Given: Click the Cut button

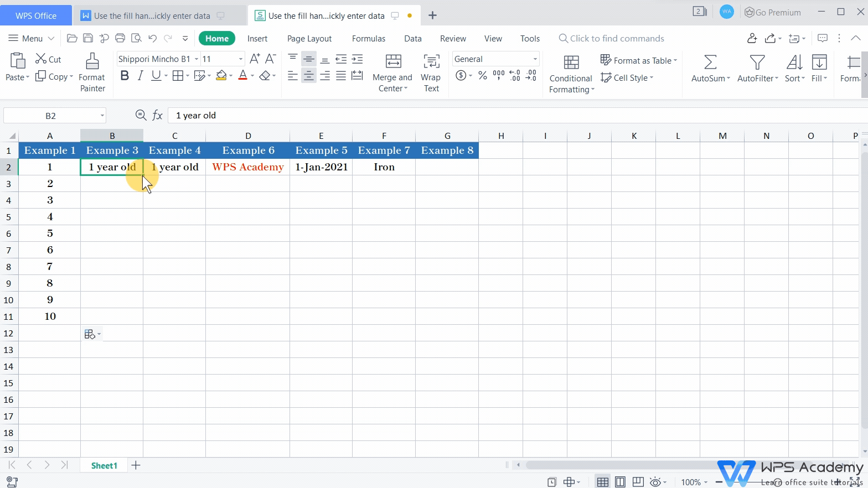Looking at the screenshot, I should (48, 59).
